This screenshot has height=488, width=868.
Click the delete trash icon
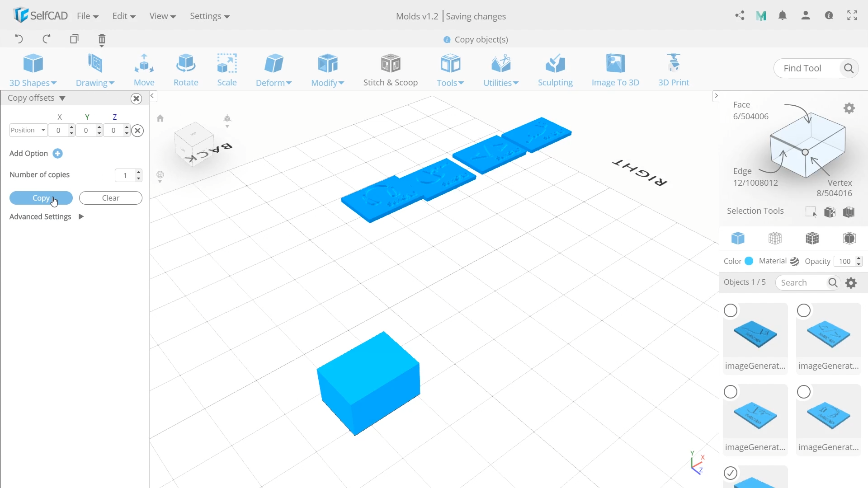point(102,39)
